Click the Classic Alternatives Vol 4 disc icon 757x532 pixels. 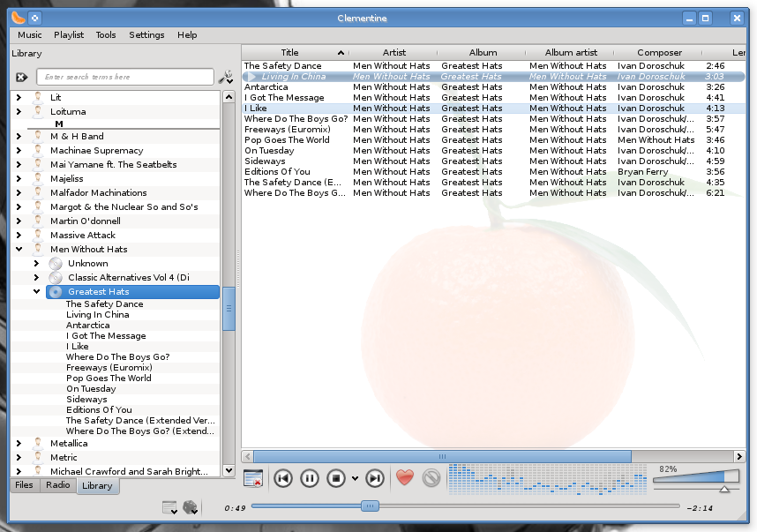(56, 278)
